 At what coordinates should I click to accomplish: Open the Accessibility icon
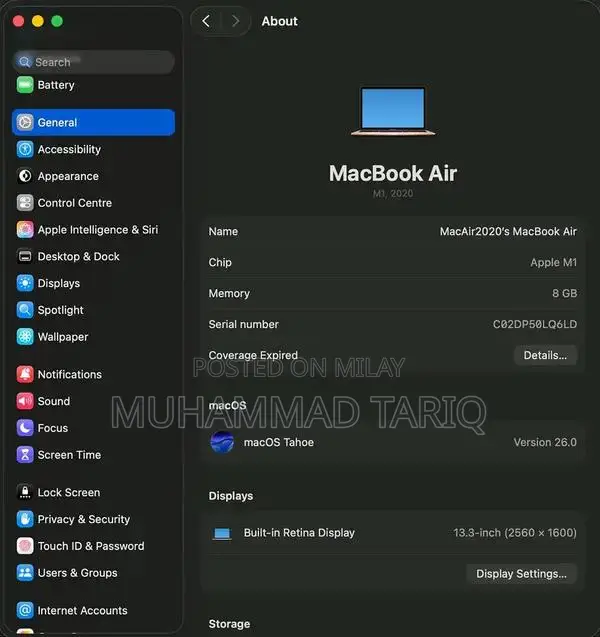click(25, 149)
